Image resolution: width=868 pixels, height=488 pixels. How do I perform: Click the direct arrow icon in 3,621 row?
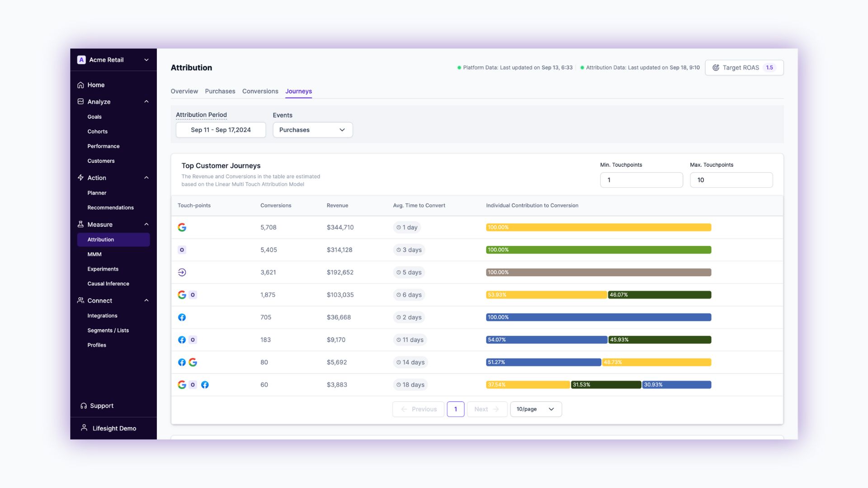182,272
